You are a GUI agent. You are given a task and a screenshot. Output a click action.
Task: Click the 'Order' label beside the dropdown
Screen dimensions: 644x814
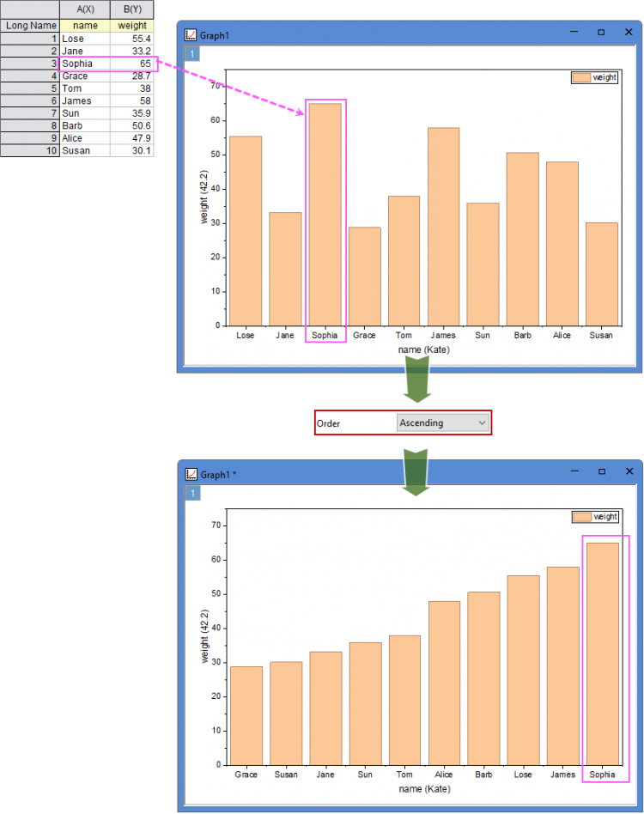point(329,423)
